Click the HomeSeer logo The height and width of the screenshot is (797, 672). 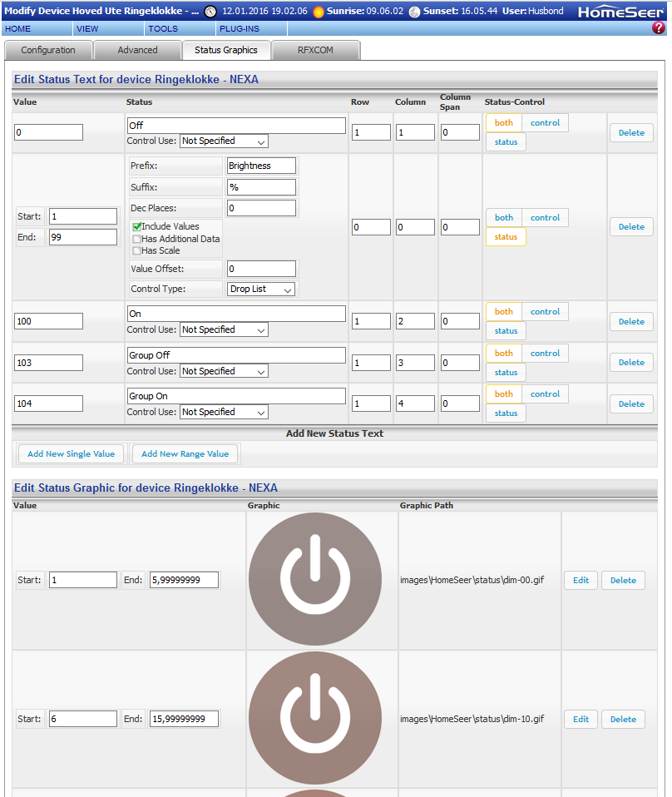[620, 12]
